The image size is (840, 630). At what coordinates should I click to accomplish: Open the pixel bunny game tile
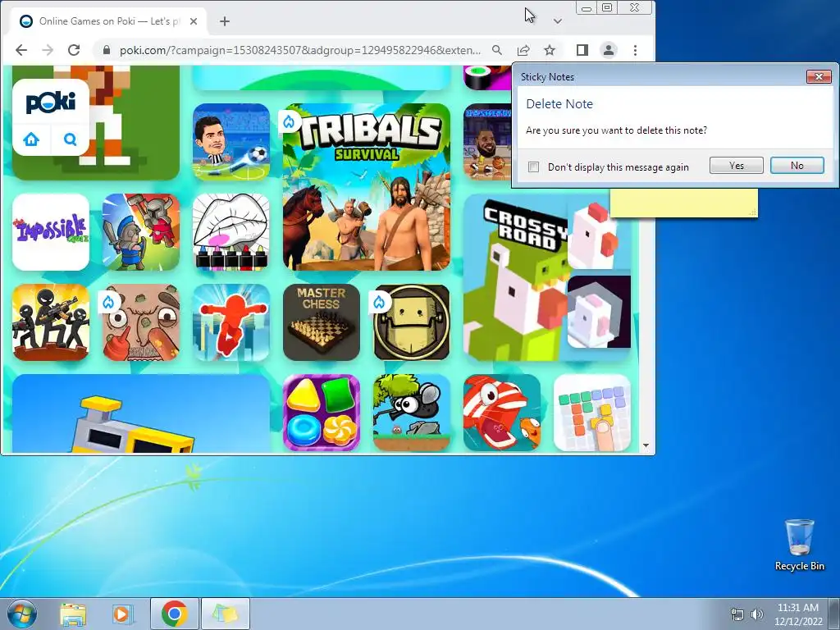[x=599, y=312]
